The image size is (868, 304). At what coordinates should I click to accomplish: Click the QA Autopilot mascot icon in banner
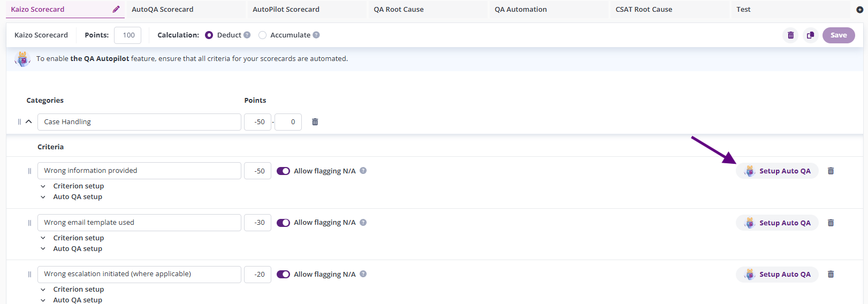coord(22,59)
